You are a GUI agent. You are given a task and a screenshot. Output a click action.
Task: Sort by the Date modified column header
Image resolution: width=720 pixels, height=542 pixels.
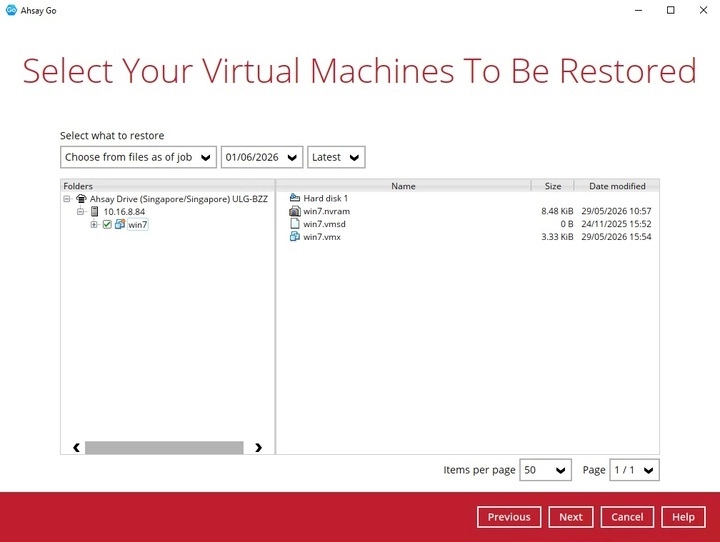pyautogui.click(x=617, y=186)
